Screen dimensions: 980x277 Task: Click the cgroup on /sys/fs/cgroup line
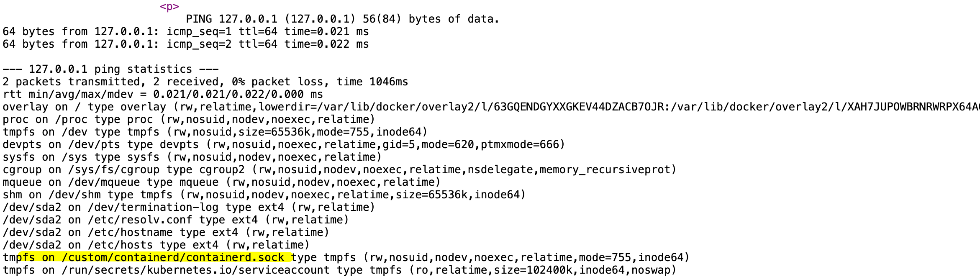[339, 170]
